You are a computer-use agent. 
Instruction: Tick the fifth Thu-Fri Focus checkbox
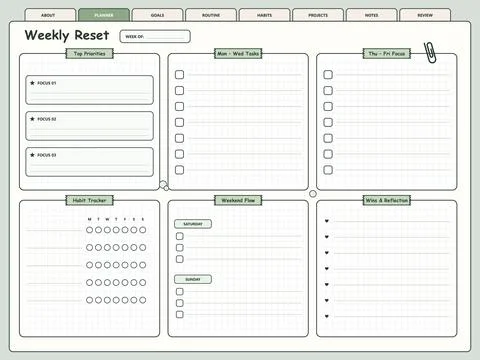(328, 138)
